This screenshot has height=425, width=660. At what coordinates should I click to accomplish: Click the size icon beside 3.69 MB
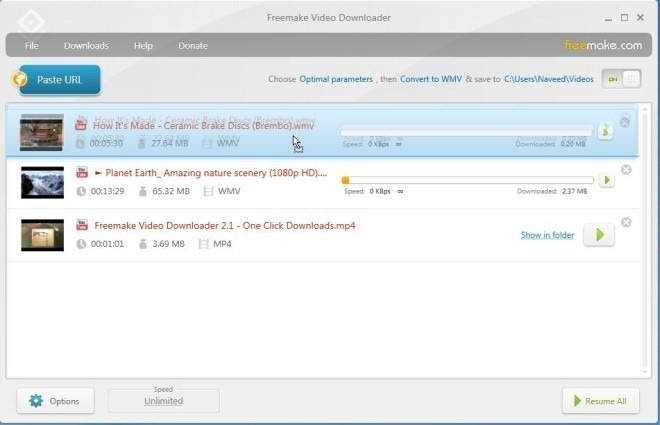[143, 244]
